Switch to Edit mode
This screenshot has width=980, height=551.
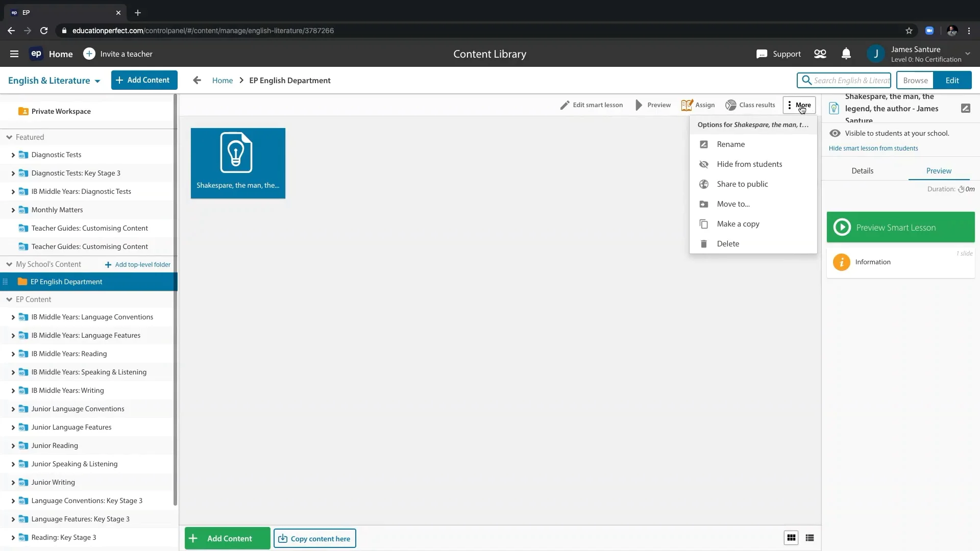[952, 81]
